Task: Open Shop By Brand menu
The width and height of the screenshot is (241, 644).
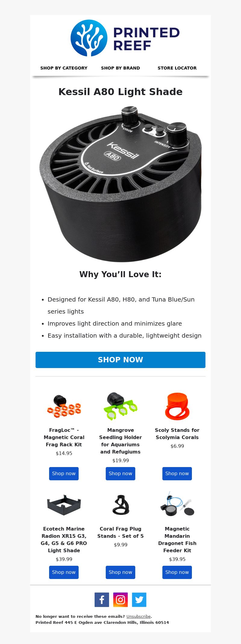Action: [x=120, y=68]
